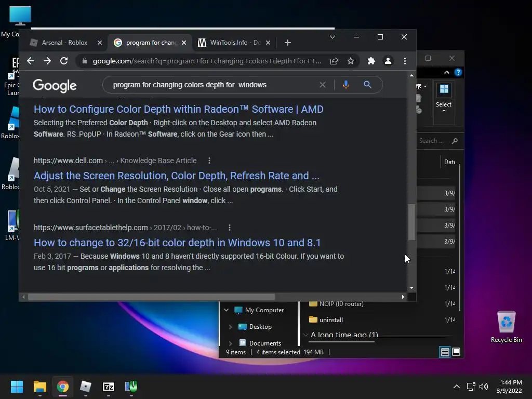Screen dimensions: 532x399
Task: Select the NOIP (ID router) folder
Action: click(x=341, y=303)
